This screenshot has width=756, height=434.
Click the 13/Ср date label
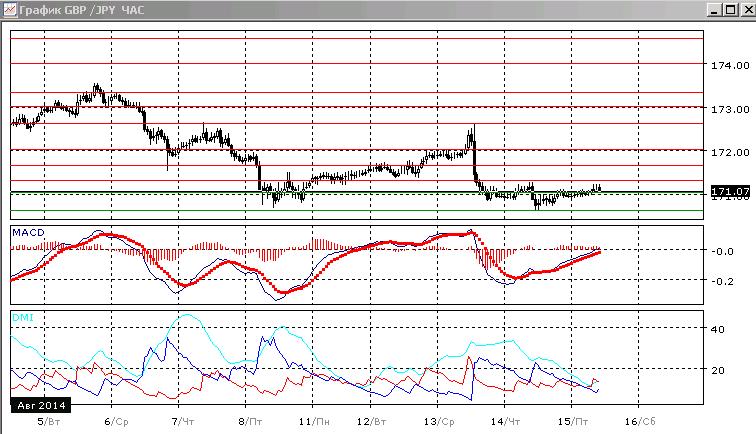[439, 422]
